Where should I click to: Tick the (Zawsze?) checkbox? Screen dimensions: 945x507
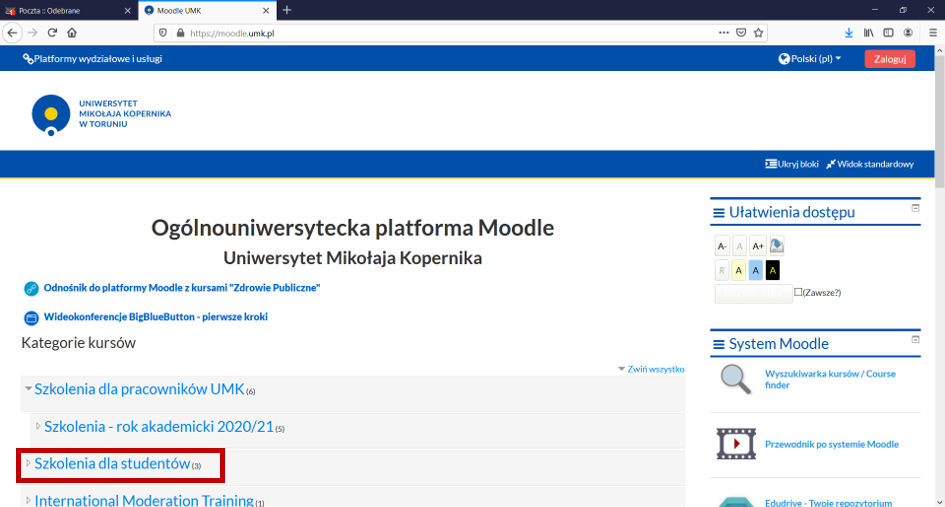(798, 292)
